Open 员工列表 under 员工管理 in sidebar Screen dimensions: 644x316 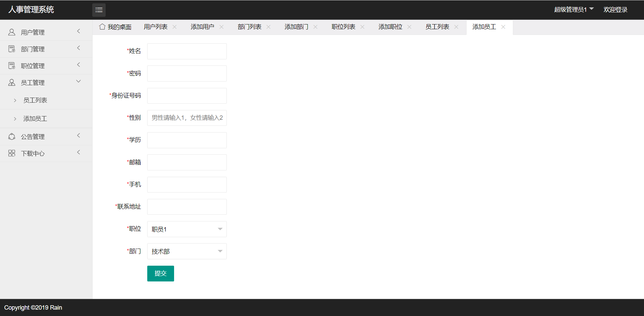coord(35,100)
